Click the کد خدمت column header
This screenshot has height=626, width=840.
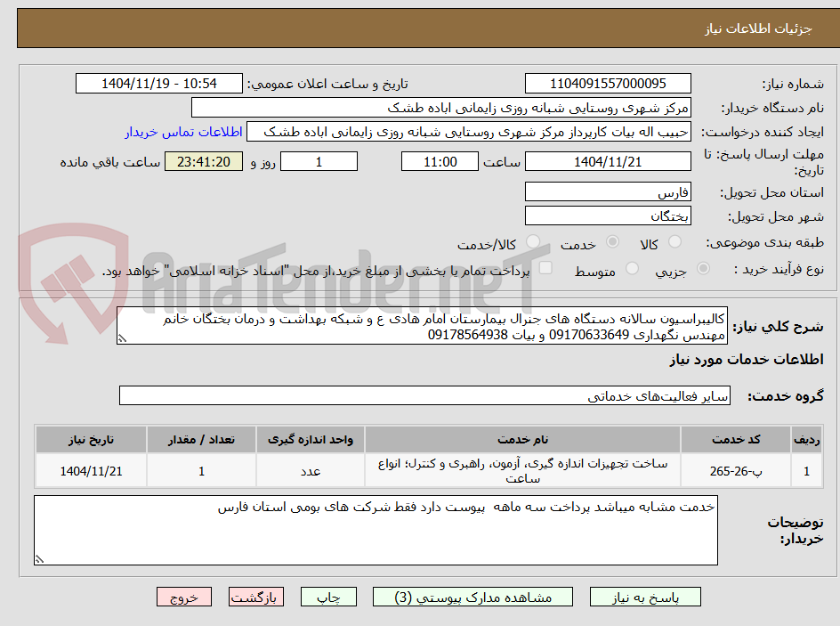point(736,440)
